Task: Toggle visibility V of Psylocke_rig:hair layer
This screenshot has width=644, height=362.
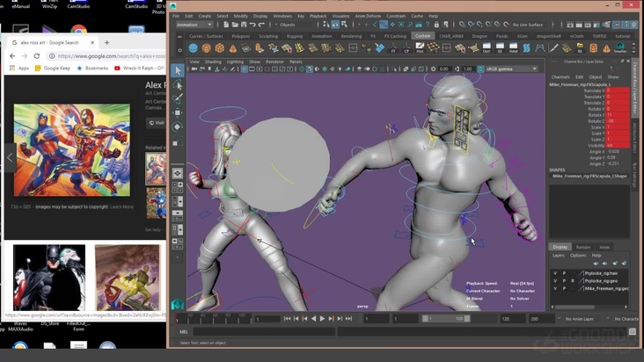Action: [x=555, y=273]
